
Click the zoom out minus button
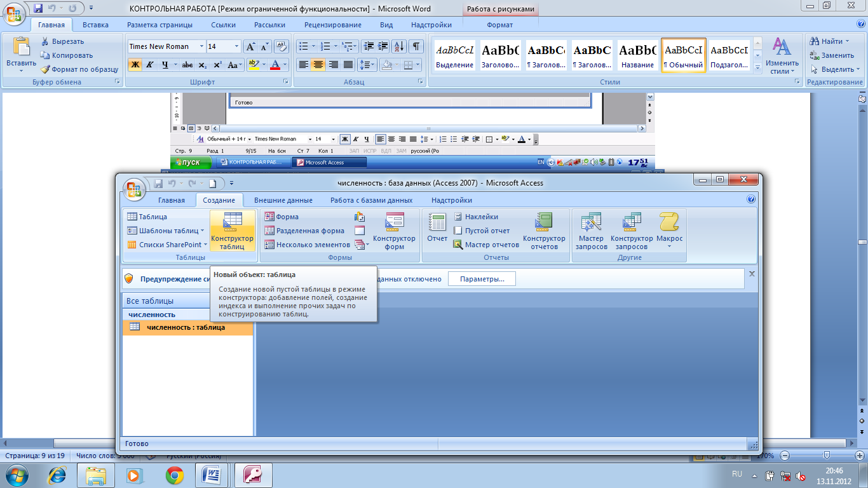(x=785, y=456)
